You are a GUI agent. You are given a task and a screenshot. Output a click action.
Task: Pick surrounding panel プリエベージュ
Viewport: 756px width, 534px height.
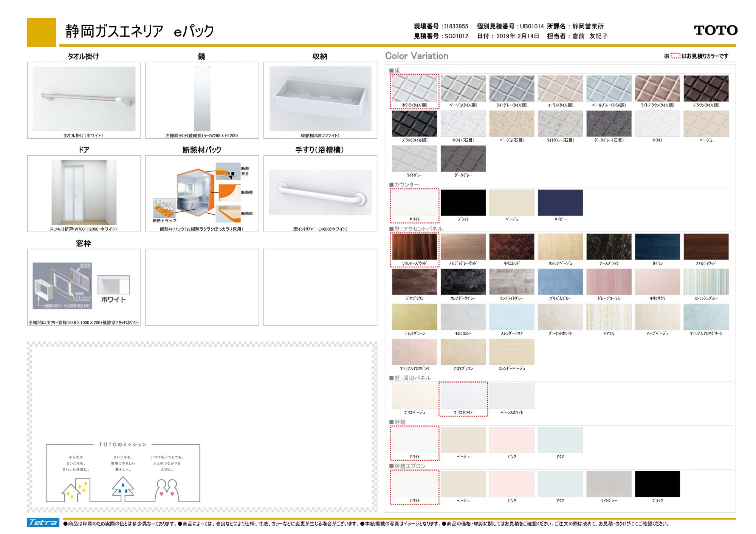(415, 396)
